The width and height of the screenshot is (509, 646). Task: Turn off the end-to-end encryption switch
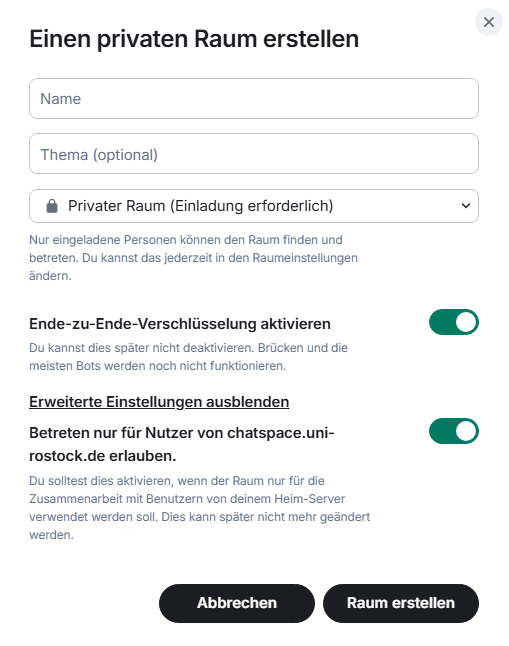pyautogui.click(x=453, y=322)
